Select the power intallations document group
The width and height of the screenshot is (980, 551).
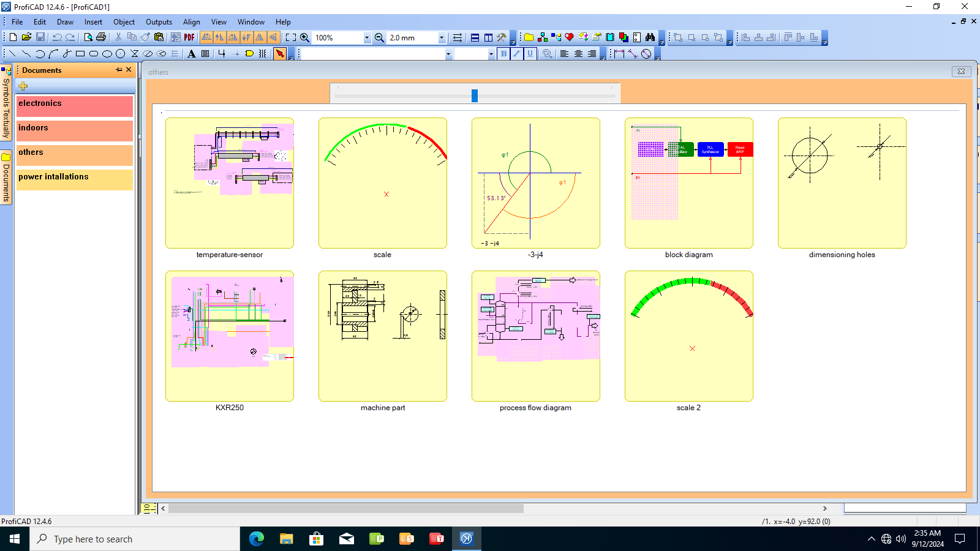tap(75, 179)
